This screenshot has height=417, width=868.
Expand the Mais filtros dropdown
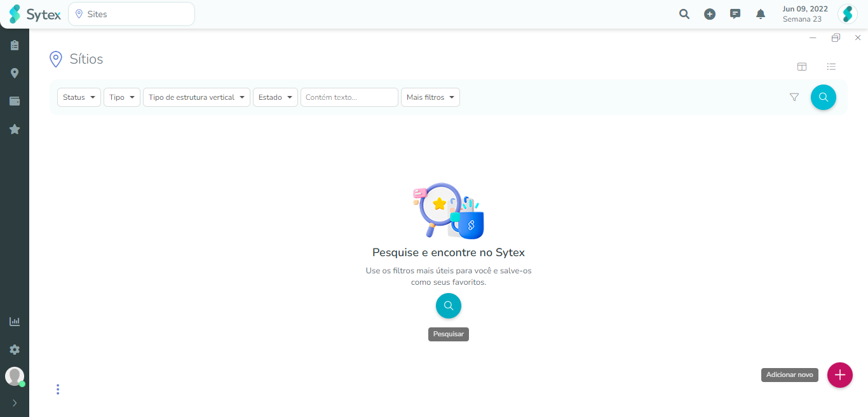click(x=430, y=97)
